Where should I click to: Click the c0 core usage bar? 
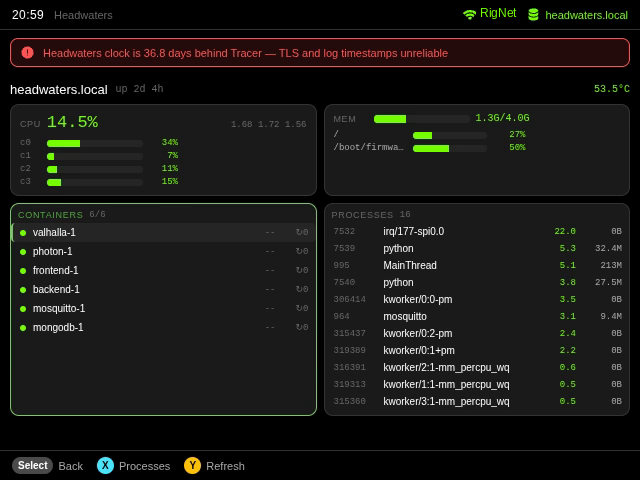coord(95,143)
